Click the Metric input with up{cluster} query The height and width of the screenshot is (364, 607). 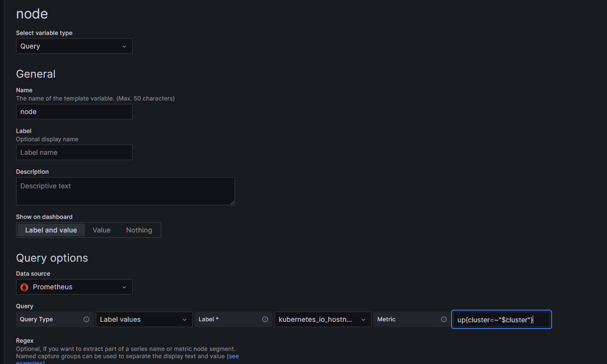[501, 320]
